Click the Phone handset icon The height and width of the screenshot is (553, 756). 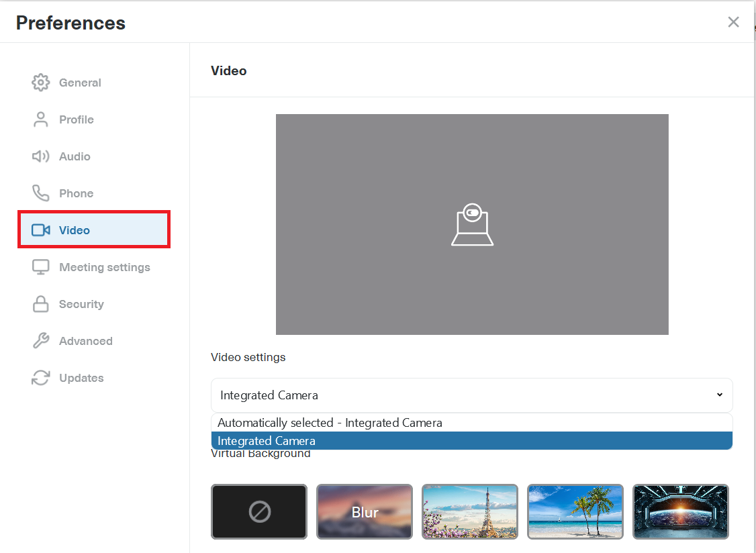pyautogui.click(x=41, y=193)
